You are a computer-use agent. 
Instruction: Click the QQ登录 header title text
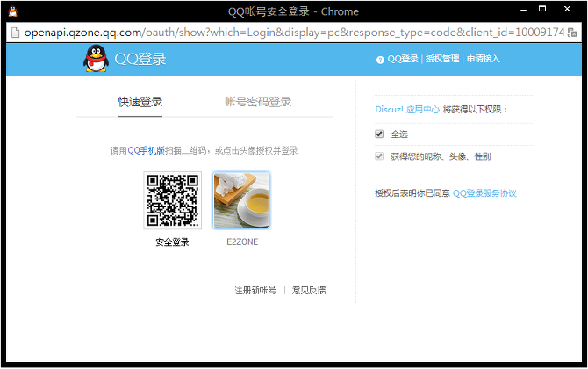140,60
